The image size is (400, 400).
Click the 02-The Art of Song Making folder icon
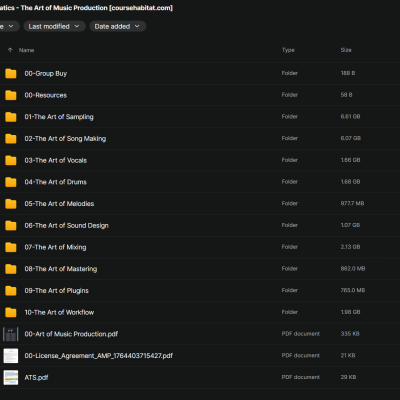(11, 138)
